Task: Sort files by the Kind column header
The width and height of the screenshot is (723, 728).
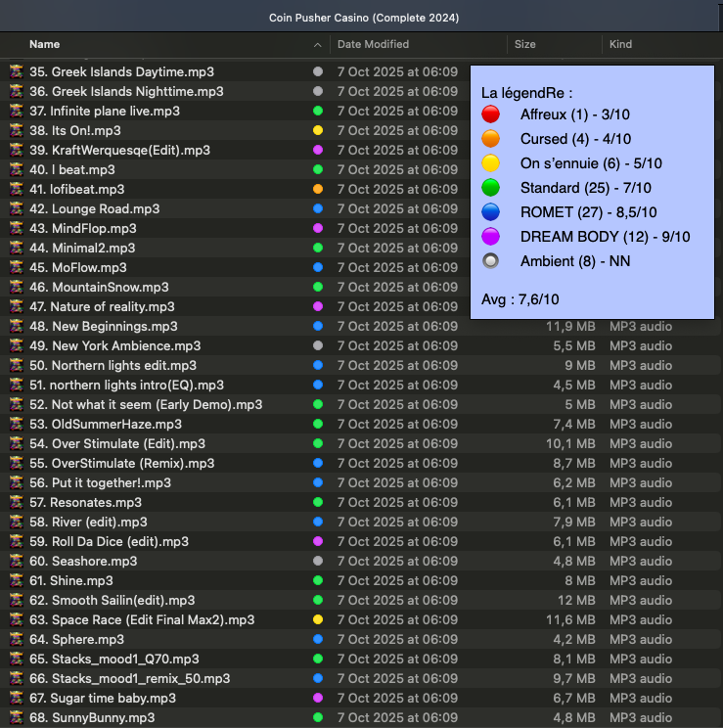Action: point(620,45)
